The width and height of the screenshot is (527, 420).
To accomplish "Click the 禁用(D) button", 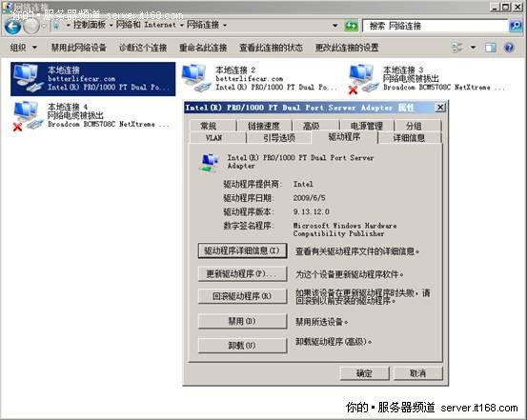I will point(242,321).
